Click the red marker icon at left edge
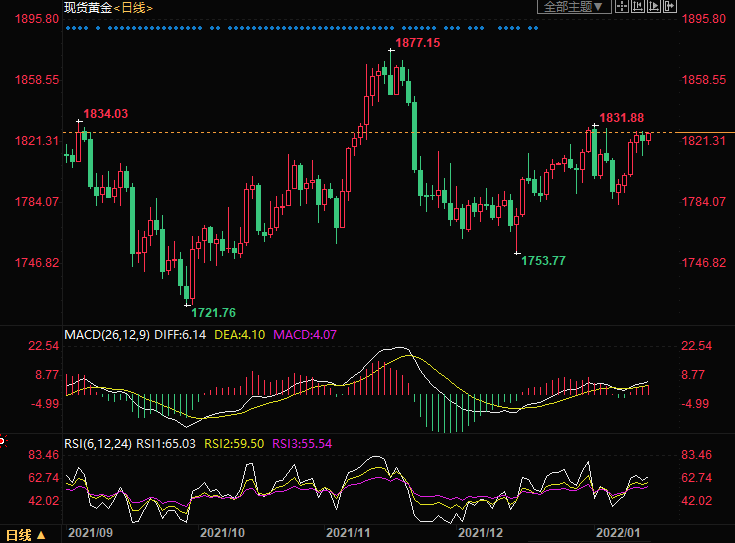 point(3,441)
